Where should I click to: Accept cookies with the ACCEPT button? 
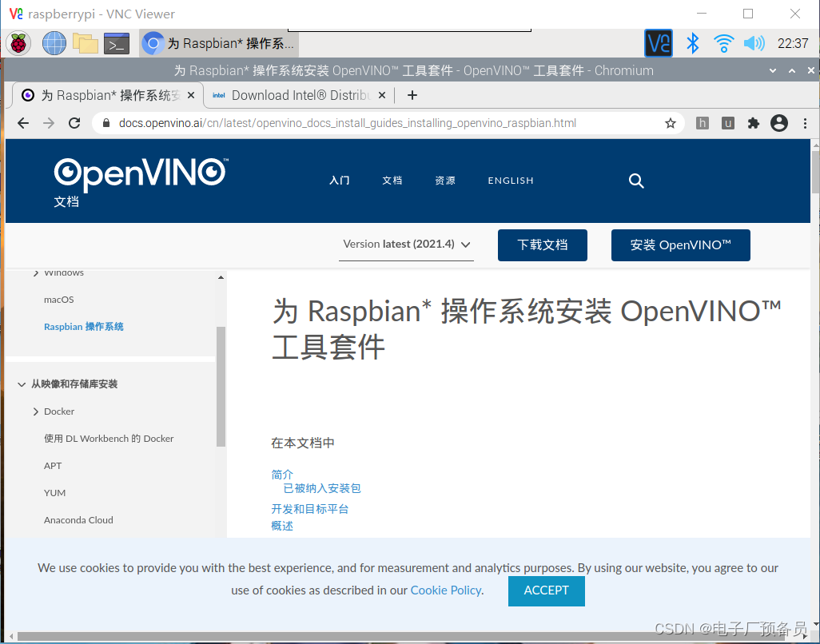547,590
